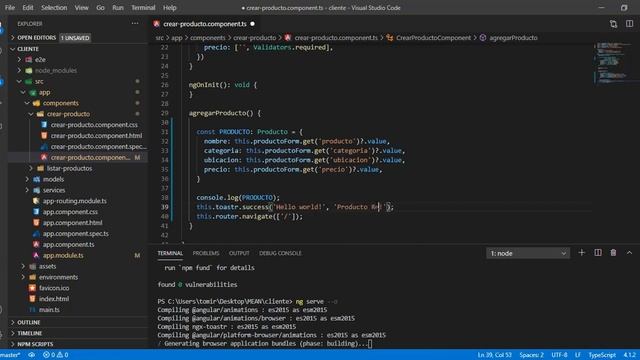Expand the Timeline section
Screen dimensions: 640x360
pyautogui.click(x=29, y=333)
